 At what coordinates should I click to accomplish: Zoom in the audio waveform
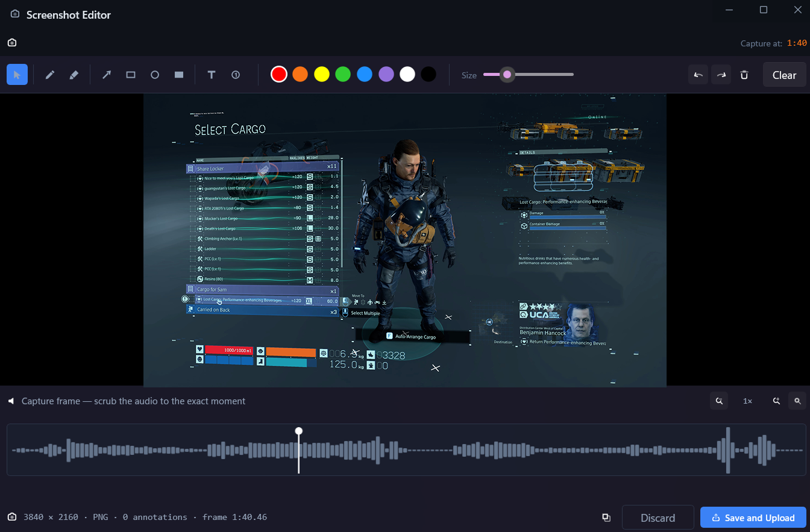click(x=776, y=401)
